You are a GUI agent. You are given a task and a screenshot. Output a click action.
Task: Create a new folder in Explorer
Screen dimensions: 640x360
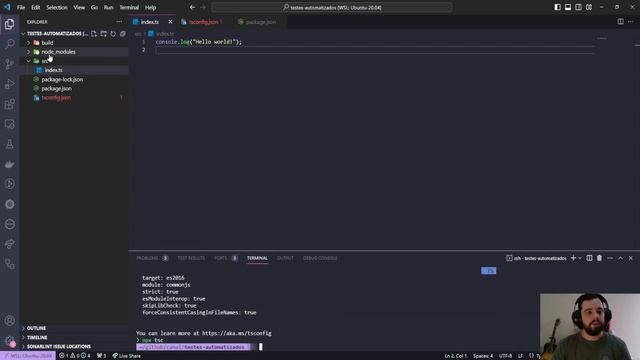coord(104,33)
